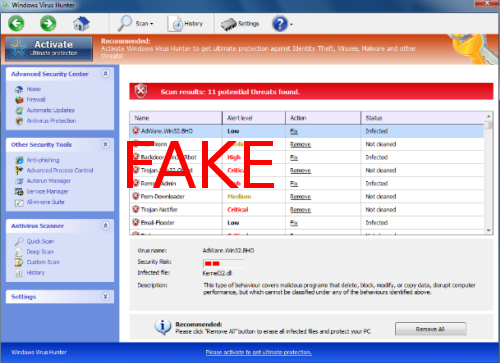Click Medium alert level for Porn-Downloader
The width and height of the screenshot is (500, 363).
click(x=239, y=197)
